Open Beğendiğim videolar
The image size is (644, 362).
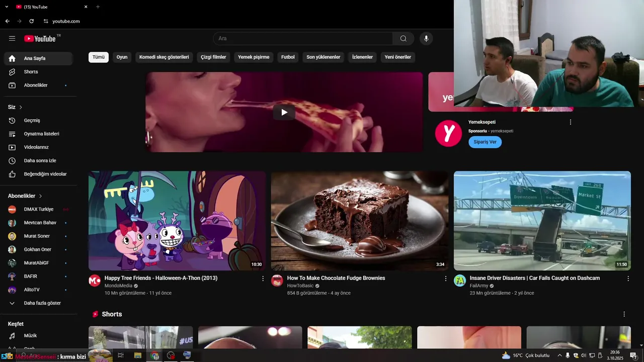click(38, 174)
